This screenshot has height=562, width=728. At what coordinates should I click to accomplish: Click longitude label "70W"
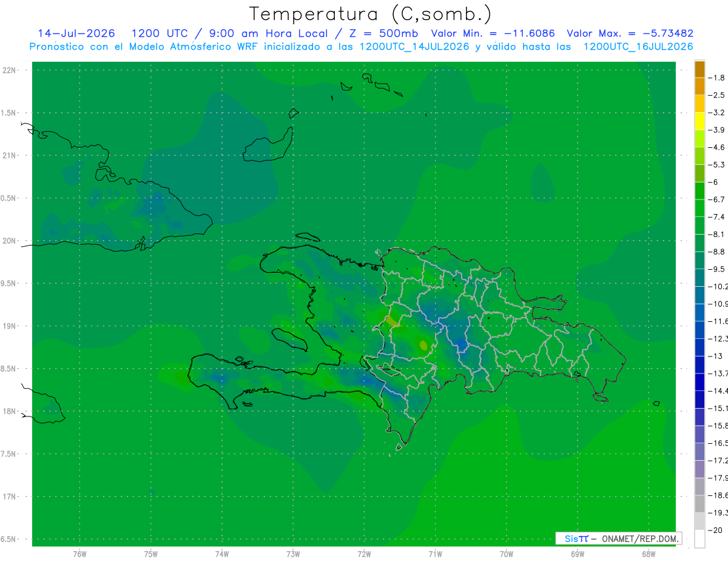tap(506, 554)
